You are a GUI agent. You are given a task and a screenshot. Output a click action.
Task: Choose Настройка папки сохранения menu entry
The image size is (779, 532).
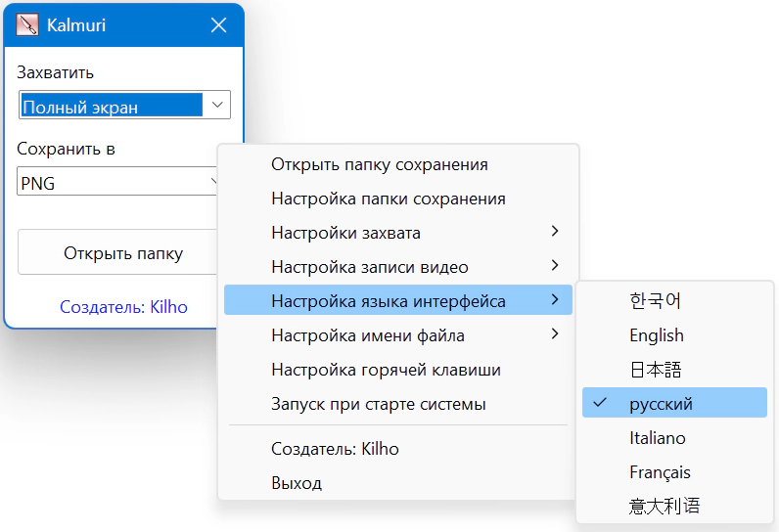[x=388, y=199]
